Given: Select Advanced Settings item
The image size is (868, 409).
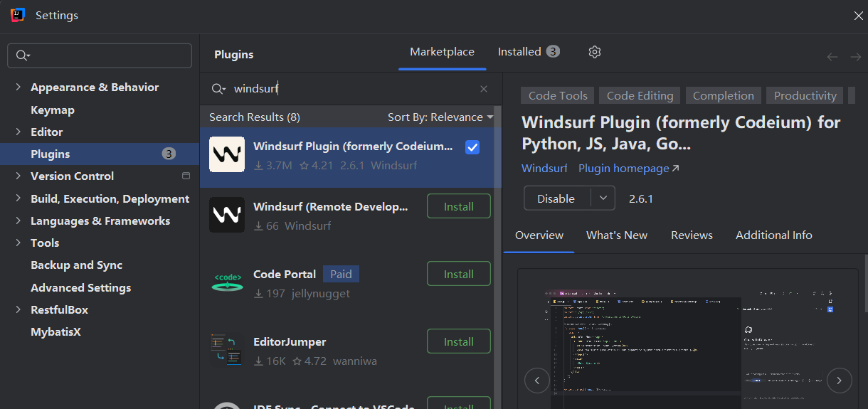Looking at the screenshot, I should 81,287.
